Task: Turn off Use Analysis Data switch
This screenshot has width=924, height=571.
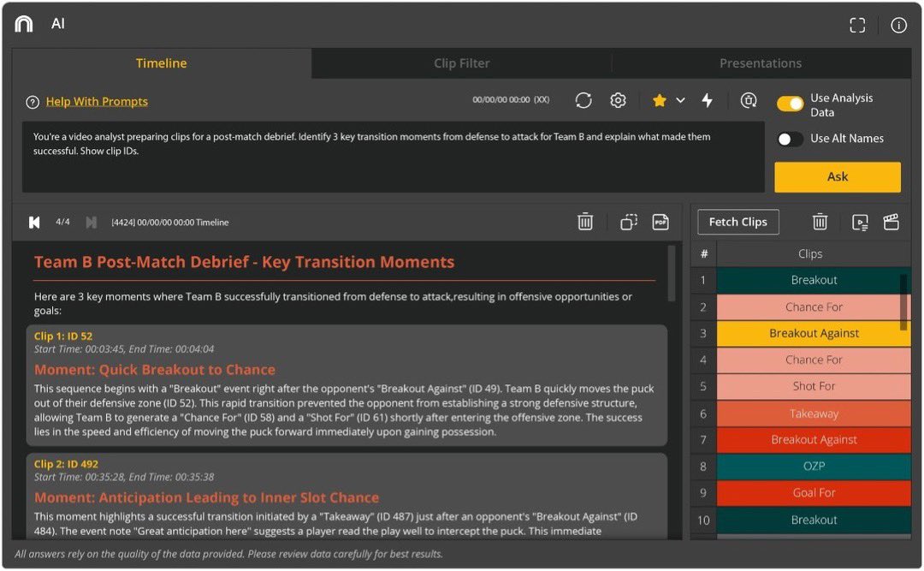Action: tap(790, 104)
